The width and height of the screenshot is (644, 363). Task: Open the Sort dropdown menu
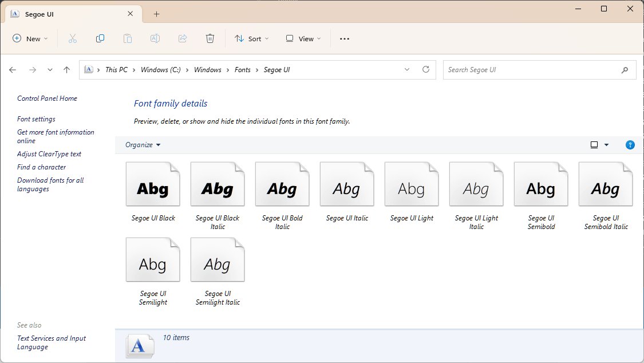(x=252, y=38)
